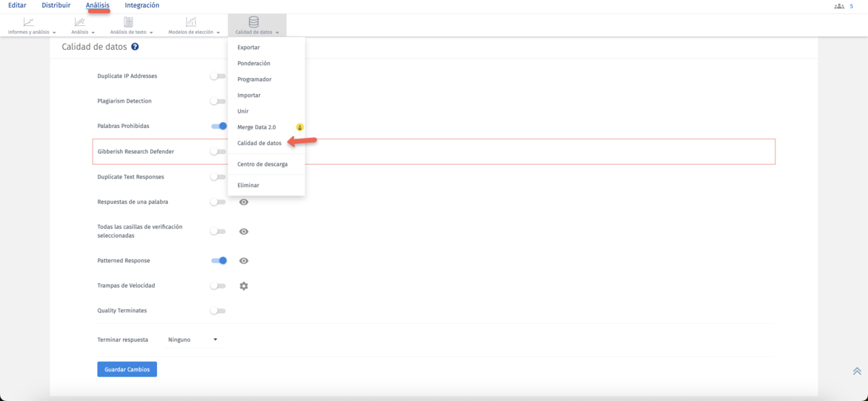The image size is (868, 401).
Task: Click the Calidad de datos database icon
Action: 254,22
